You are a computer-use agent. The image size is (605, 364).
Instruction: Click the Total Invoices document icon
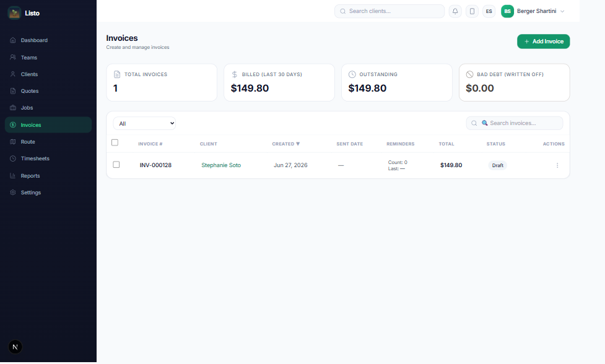117,74
